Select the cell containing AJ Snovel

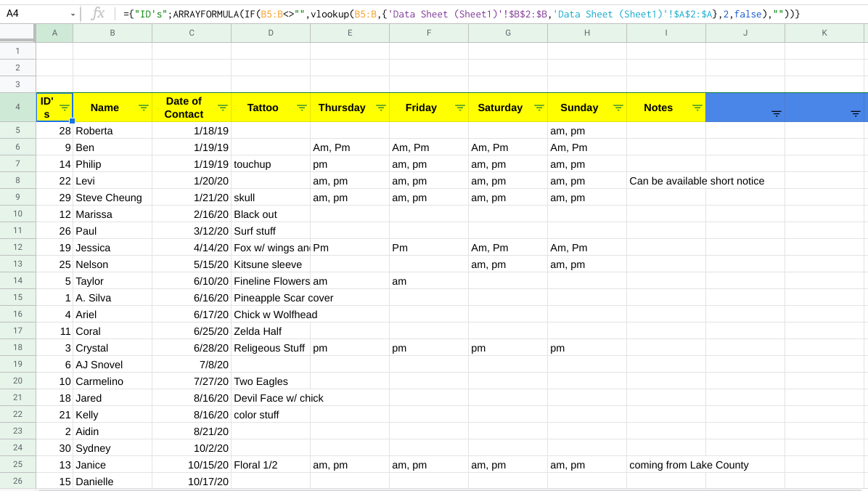112,365
